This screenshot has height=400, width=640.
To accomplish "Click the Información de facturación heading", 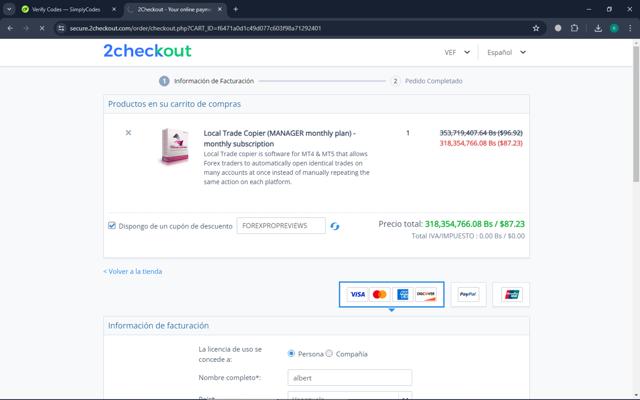I will pos(158,325).
